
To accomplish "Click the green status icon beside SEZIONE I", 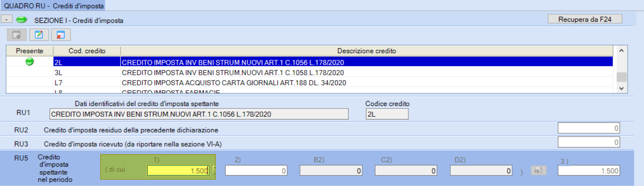I will click(22, 19).
